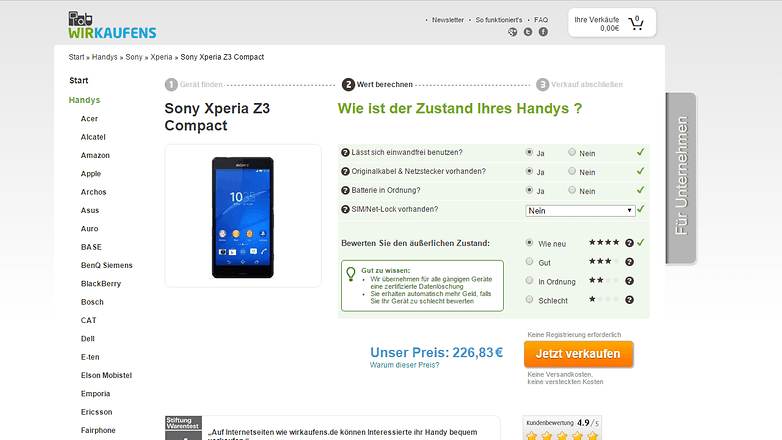Open 'So funktioniert's' page
This screenshot has height=440, width=782.
(x=499, y=20)
